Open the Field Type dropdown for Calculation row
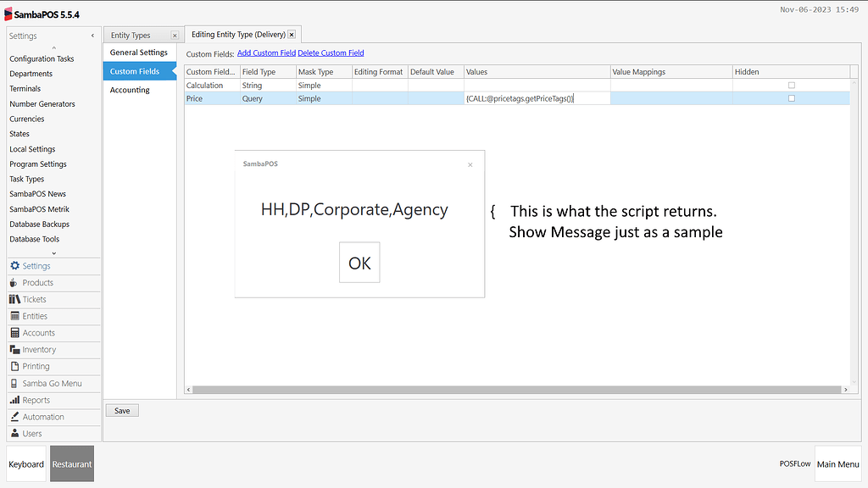 pos(267,85)
